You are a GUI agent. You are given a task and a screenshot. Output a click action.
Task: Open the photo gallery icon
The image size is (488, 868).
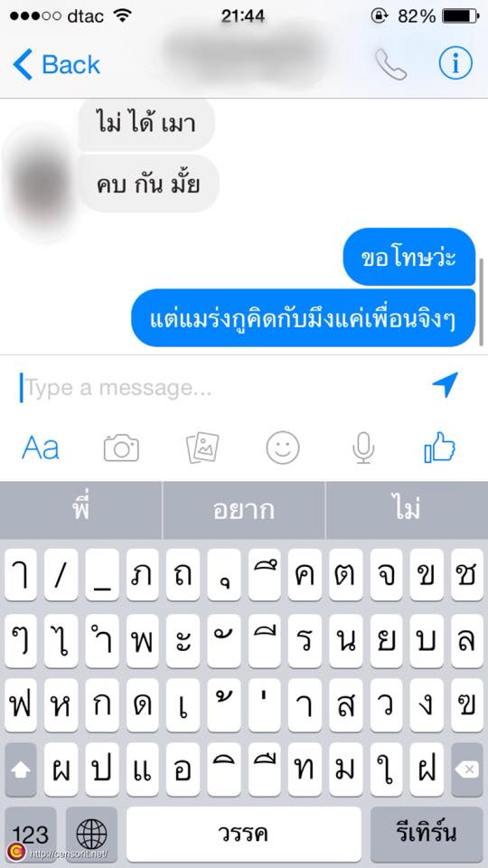[202, 448]
